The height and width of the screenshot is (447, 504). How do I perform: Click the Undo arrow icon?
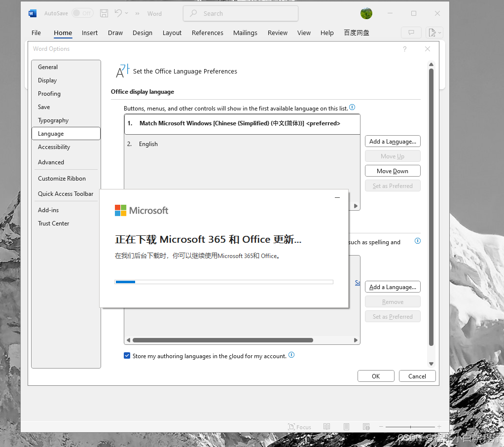tap(118, 13)
